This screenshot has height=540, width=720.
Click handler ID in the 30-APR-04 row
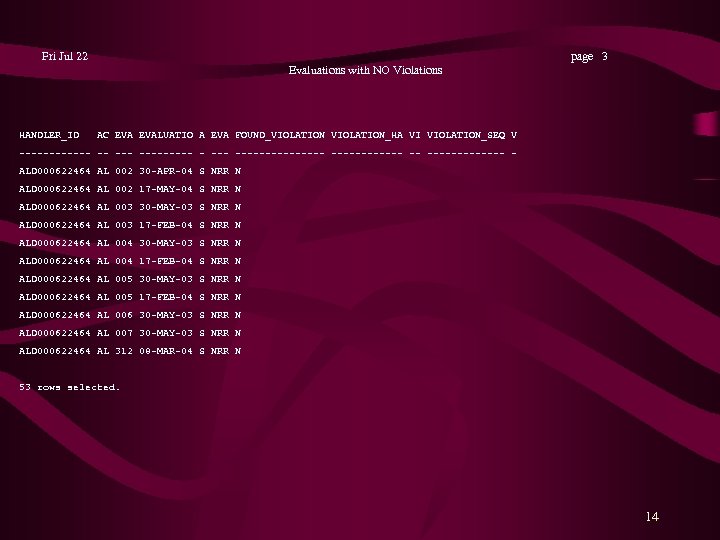coord(55,171)
